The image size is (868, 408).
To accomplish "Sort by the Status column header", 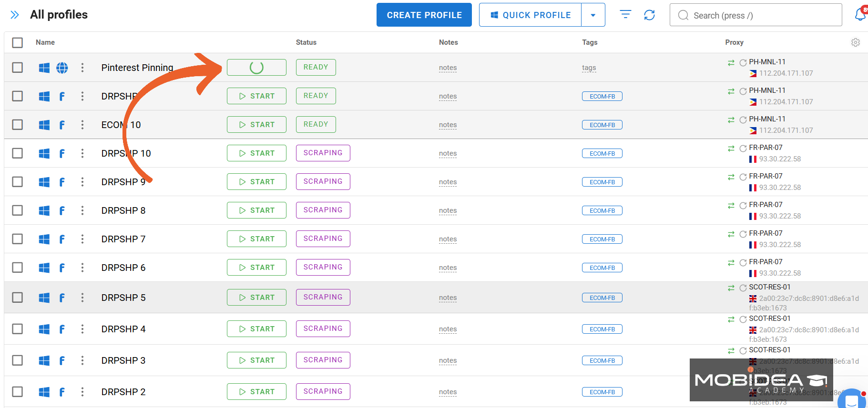I will (306, 42).
